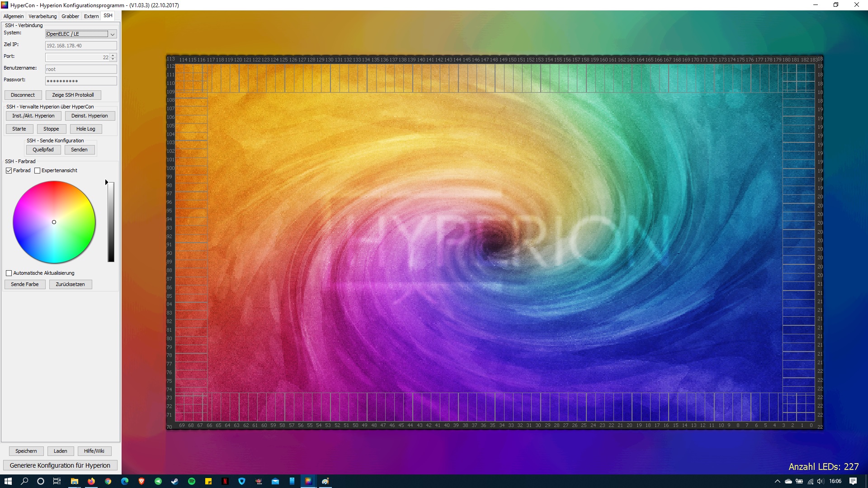Screen dimensions: 868x488
Task: Open File Explorer from the taskbar
Action: coord(75,481)
